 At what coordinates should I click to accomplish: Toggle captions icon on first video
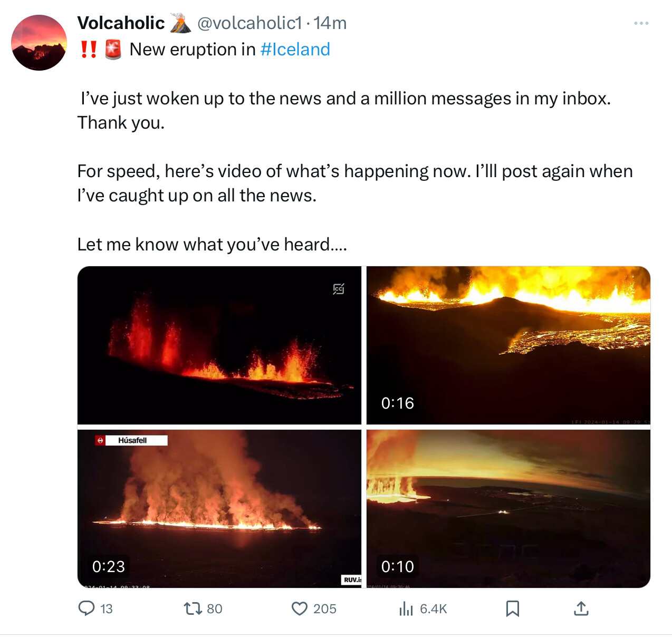pos(339,289)
